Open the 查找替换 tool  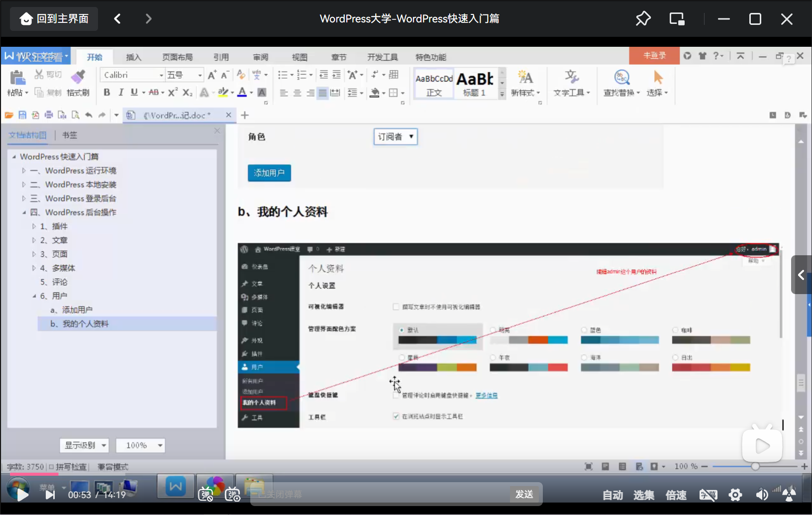621,84
